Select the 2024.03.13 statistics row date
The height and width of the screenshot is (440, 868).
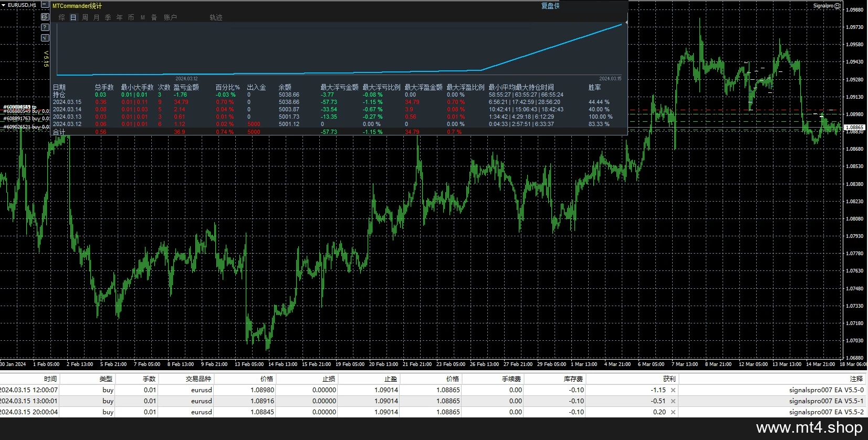coord(67,117)
